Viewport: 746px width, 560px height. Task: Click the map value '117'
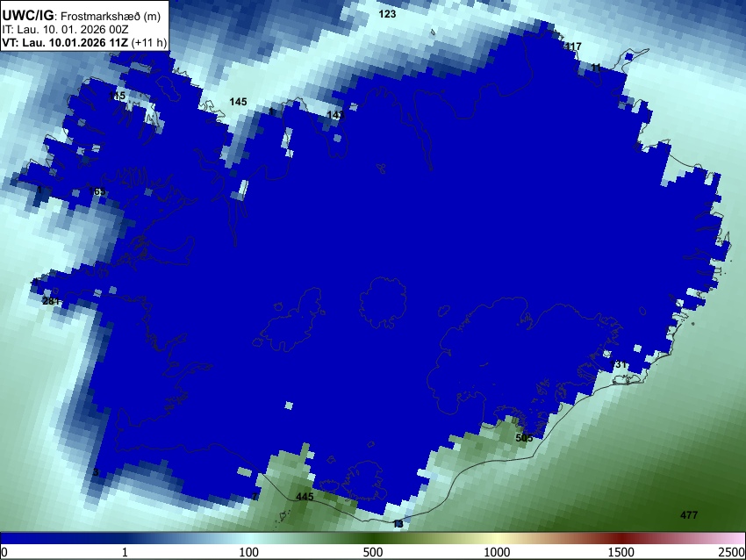click(x=573, y=47)
